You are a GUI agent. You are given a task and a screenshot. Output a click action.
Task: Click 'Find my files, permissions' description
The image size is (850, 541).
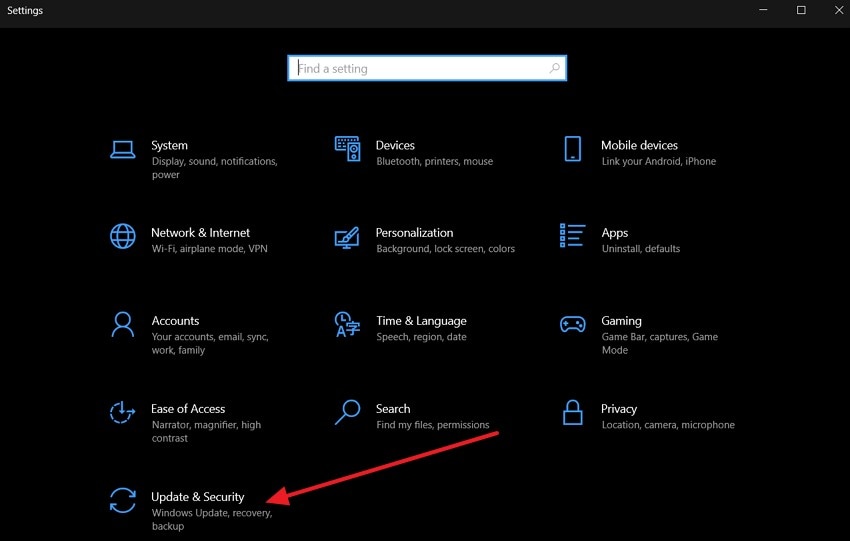point(433,425)
